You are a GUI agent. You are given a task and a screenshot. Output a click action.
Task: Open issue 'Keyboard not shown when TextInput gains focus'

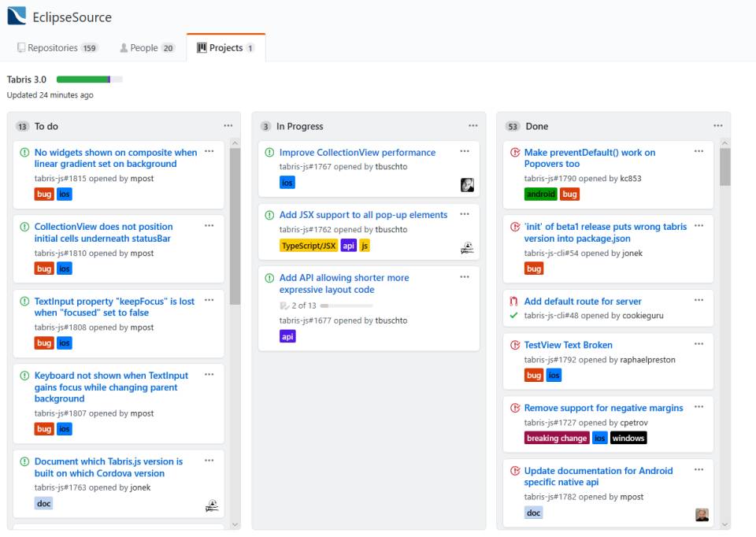tap(111, 387)
